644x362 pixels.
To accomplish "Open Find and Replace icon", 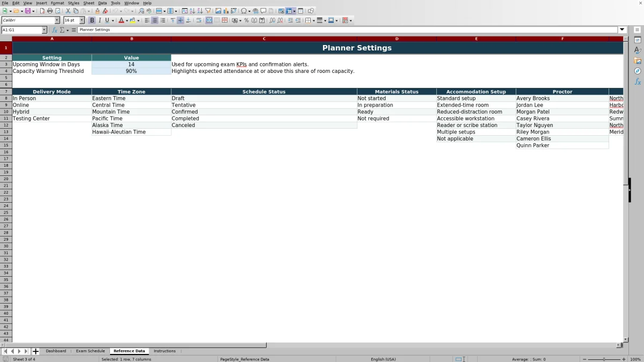I will tap(141, 11).
